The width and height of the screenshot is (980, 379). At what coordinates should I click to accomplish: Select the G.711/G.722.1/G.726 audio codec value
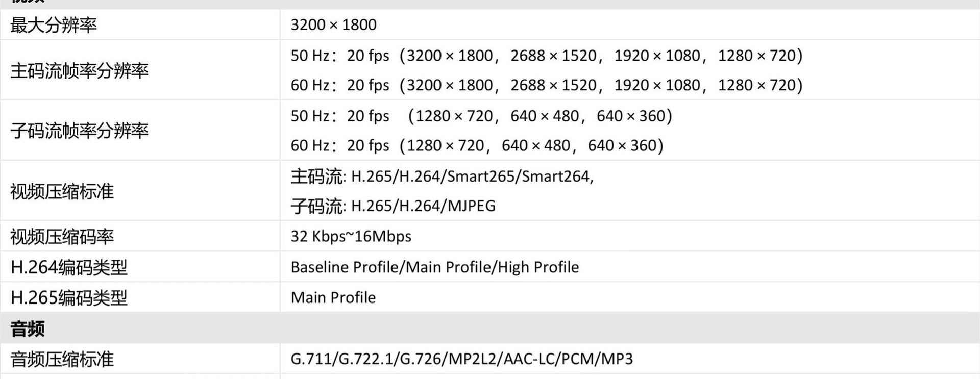(x=461, y=360)
